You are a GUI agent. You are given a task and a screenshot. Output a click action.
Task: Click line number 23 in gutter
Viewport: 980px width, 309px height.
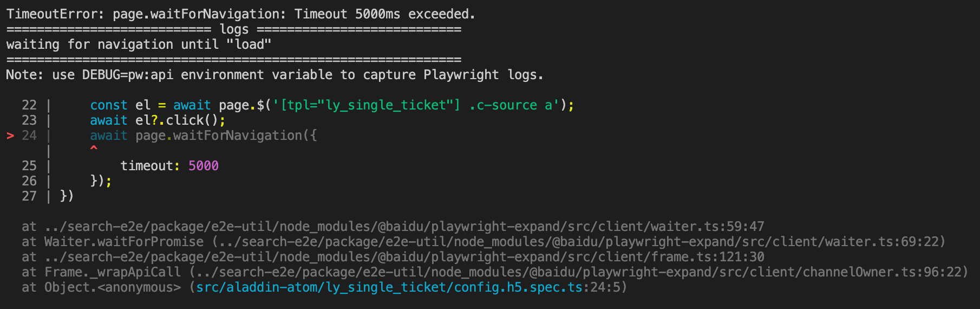[x=29, y=120]
